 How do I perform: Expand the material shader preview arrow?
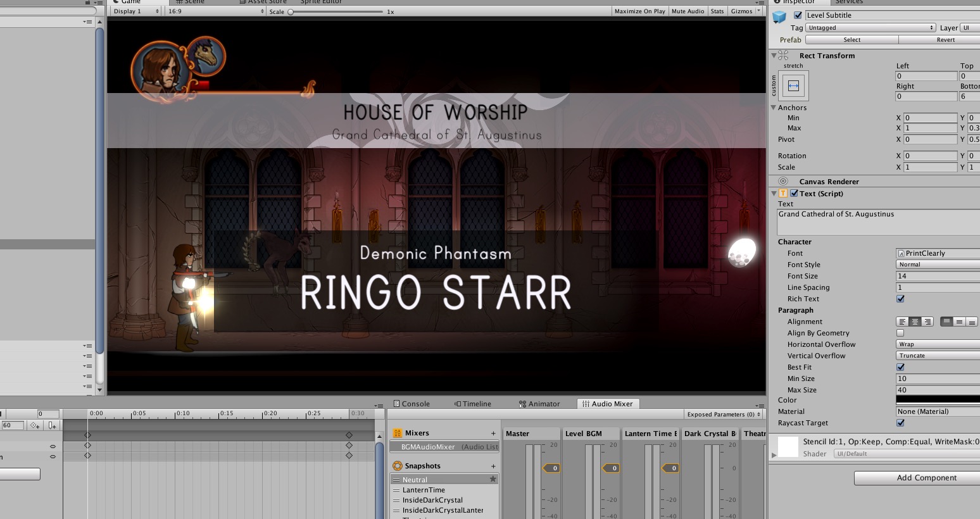click(774, 454)
